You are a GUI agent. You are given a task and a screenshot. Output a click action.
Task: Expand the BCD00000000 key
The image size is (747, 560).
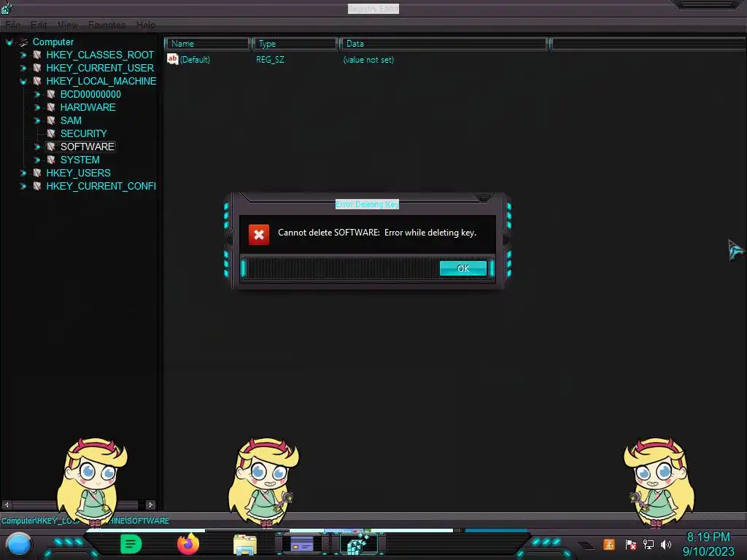37,94
